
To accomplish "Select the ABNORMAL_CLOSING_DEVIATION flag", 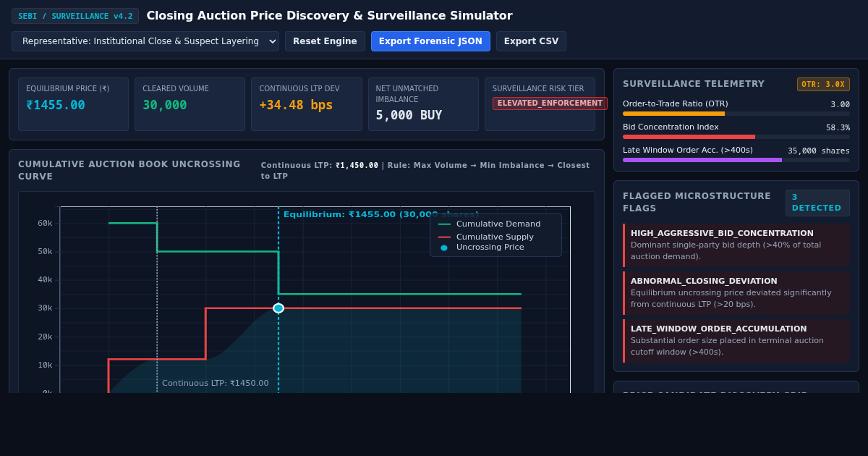I will coord(736,293).
